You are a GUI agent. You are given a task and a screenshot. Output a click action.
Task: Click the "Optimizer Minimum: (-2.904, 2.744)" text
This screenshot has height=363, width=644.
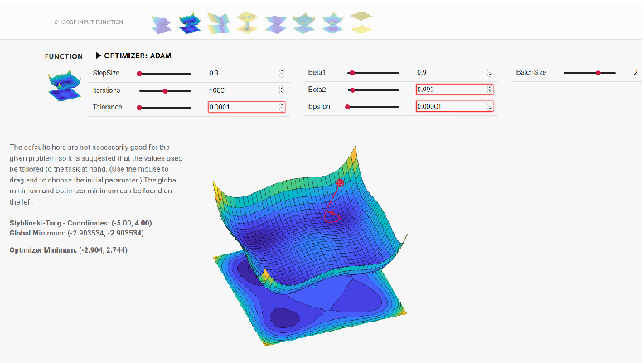click(68, 249)
